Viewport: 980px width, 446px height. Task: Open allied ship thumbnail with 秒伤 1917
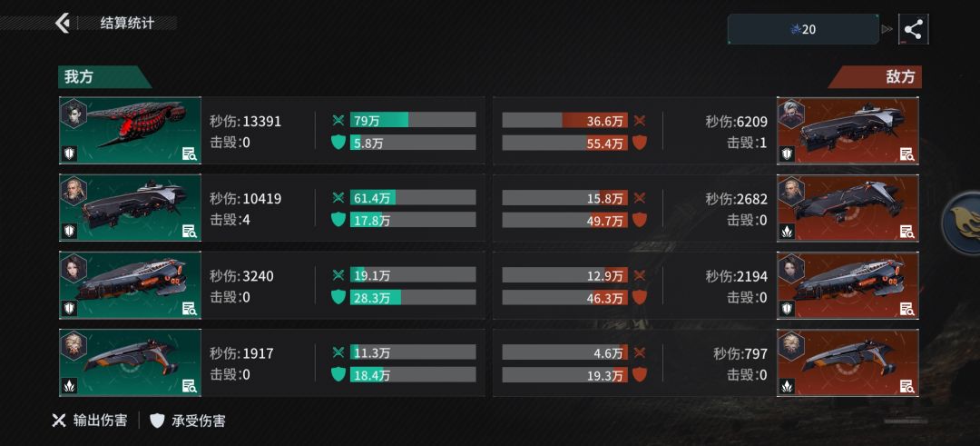pyautogui.click(x=130, y=362)
